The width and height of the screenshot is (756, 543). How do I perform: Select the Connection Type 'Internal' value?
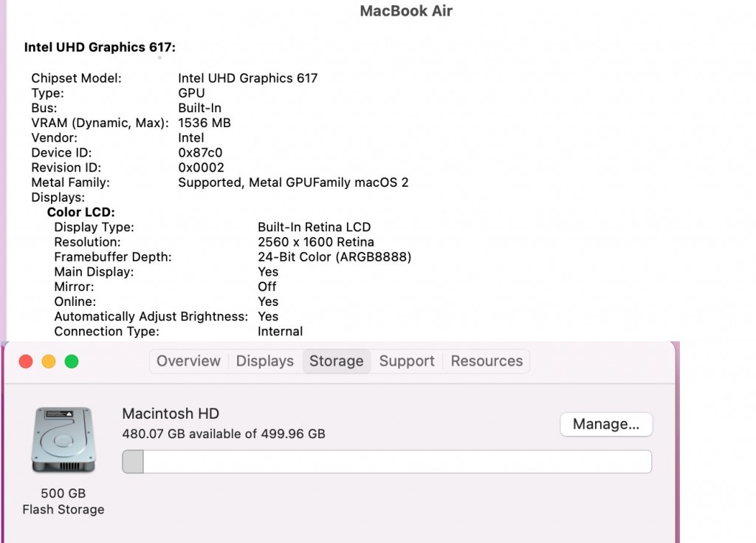[x=280, y=332]
